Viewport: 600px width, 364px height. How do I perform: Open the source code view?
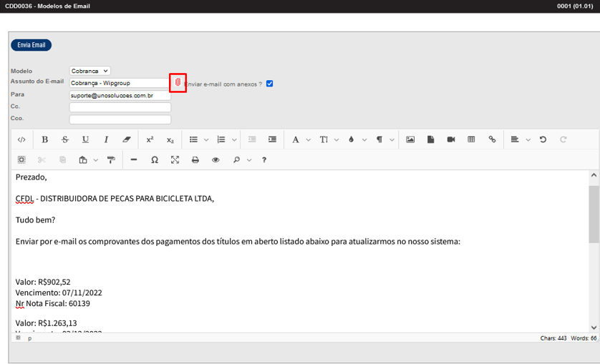point(21,139)
